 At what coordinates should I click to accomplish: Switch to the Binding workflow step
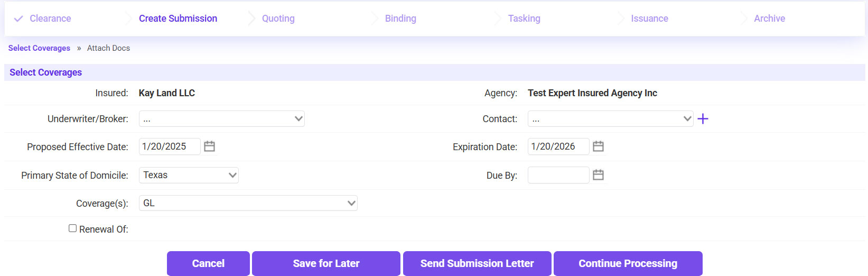click(400, 19)
